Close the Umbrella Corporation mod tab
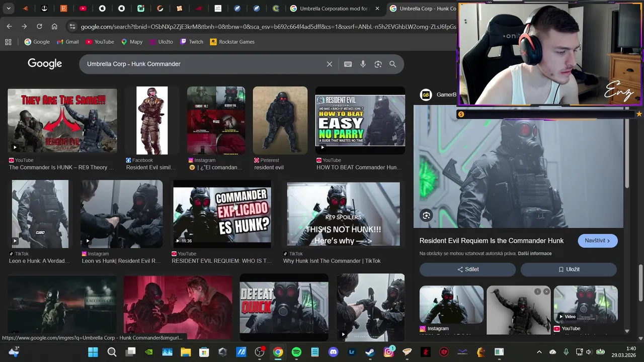Screen dimensions: 644x362 [377, 9]
